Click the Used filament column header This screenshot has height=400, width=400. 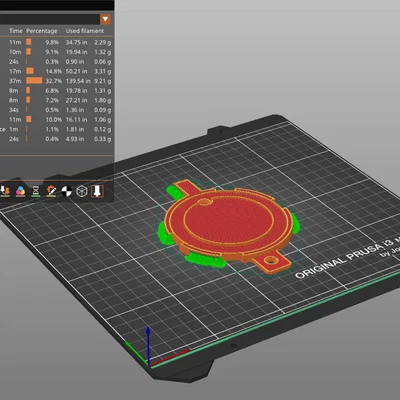85,31
